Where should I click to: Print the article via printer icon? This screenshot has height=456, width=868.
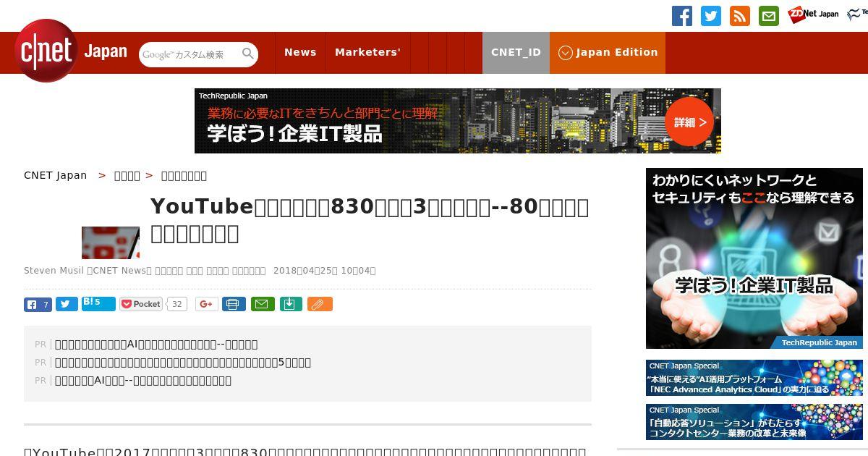[234, 304]
